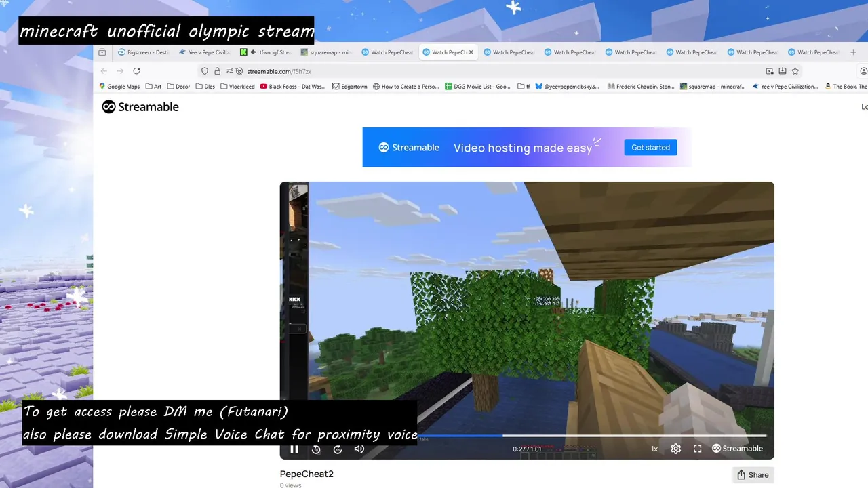Reload the current page
The height and width of the screenshot is (488, 868).
136,71
